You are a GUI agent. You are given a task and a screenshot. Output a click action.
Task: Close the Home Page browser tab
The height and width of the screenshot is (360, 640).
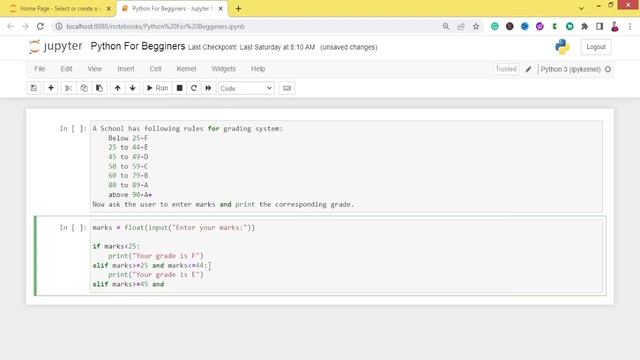[109, 9]
